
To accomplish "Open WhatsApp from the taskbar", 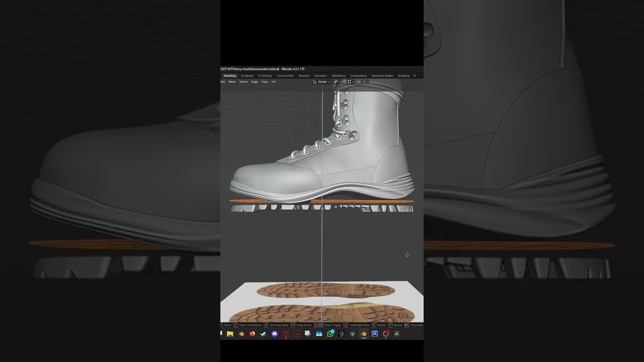I will [x=331, y=334].
